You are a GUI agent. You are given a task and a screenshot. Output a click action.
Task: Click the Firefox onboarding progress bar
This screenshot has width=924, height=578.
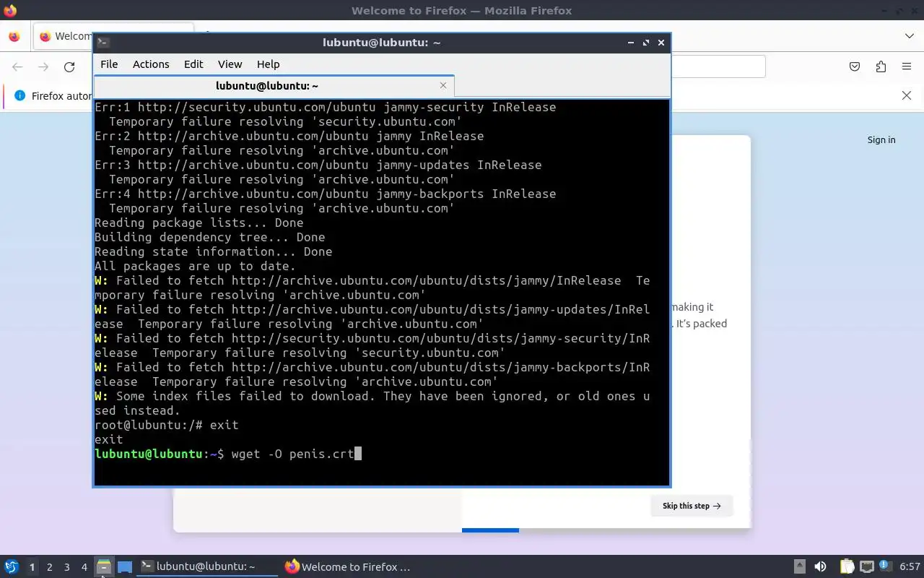606,530
